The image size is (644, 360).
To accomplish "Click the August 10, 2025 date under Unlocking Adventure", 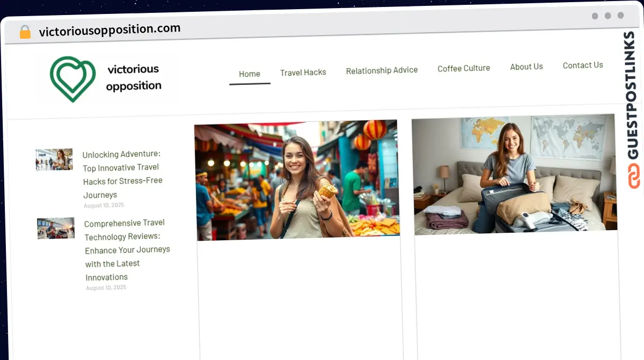I will click(x=104, y=205).
